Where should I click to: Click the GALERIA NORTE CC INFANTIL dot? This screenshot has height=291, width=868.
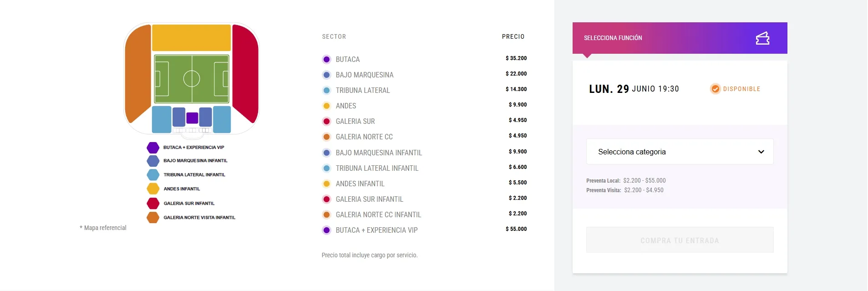click(x=326, y=214)
